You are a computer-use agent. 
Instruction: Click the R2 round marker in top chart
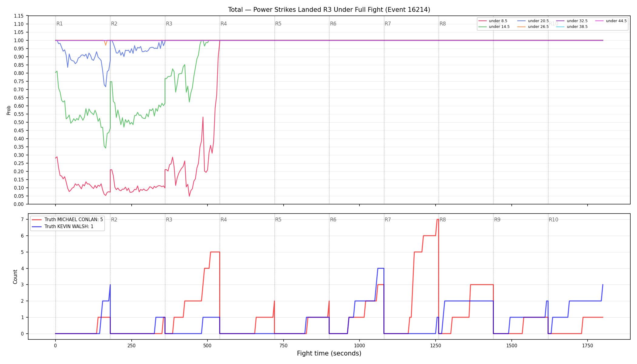(x=114, y=24)
